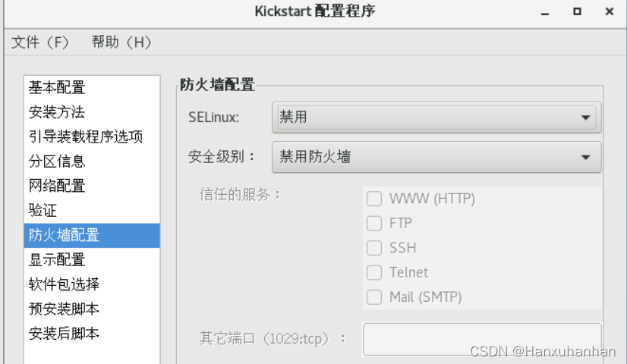Select 分区信息 in the list

tap(57, 162)
